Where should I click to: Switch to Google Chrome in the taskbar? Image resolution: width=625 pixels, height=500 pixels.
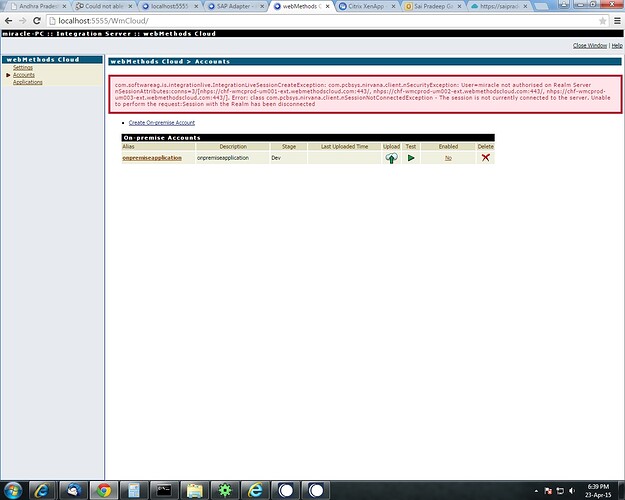[x=104, y=490]
